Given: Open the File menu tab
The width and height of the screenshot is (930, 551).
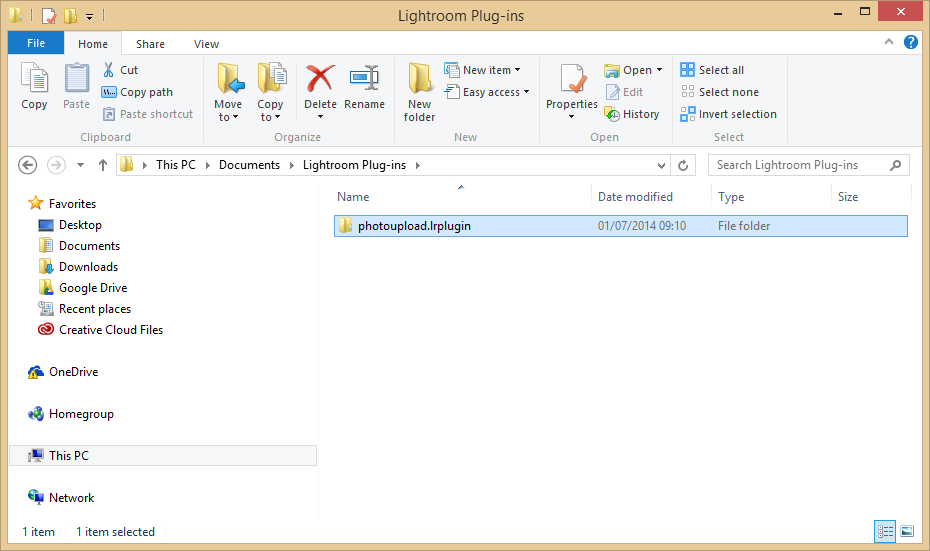Looking at the screenshot, I should pos(36,43).
